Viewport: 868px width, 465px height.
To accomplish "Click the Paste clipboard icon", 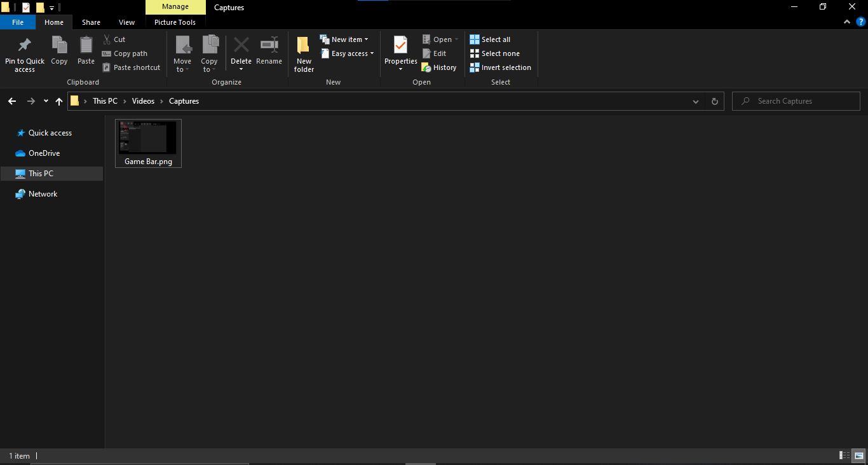I will click(86, 46).
